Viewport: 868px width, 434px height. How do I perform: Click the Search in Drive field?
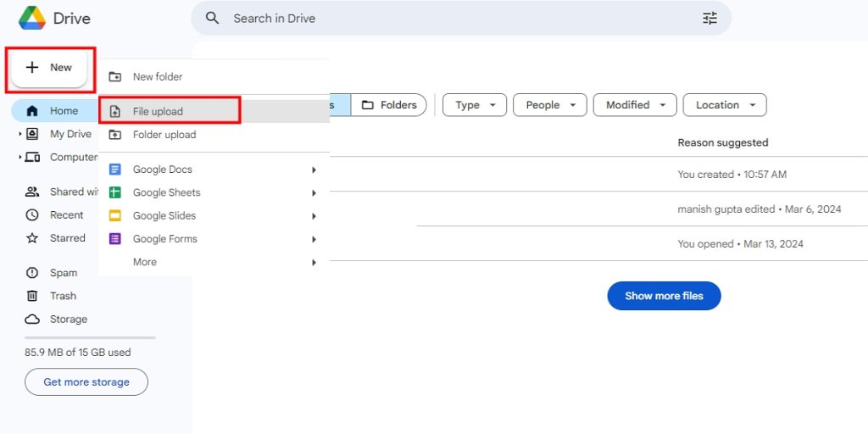(x=461, y=19)
